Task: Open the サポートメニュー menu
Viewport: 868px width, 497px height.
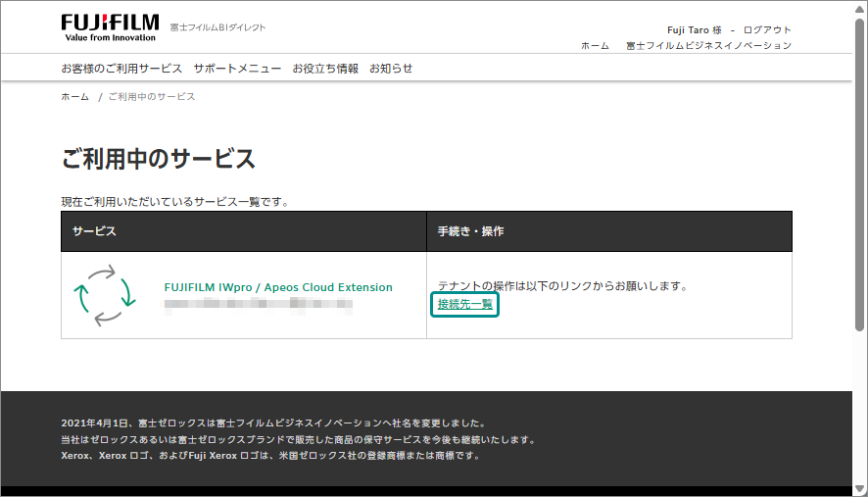Action: (x=237, y=69)
